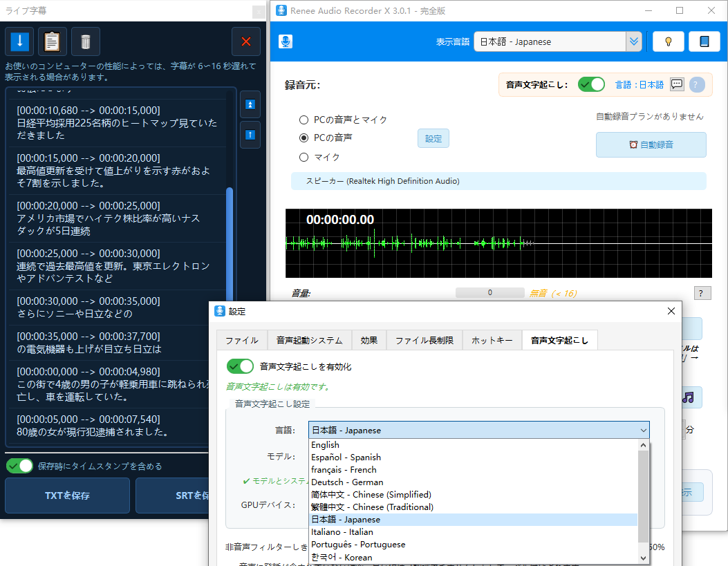Click the 自動録音 button
This screenshot has width=728, height=566.
click(651, 144)
